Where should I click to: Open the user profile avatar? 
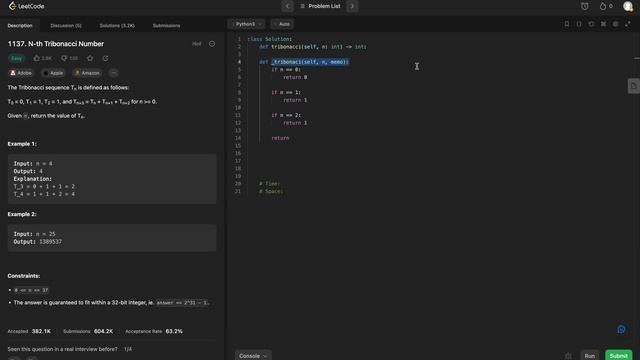(x=628, y=6)
